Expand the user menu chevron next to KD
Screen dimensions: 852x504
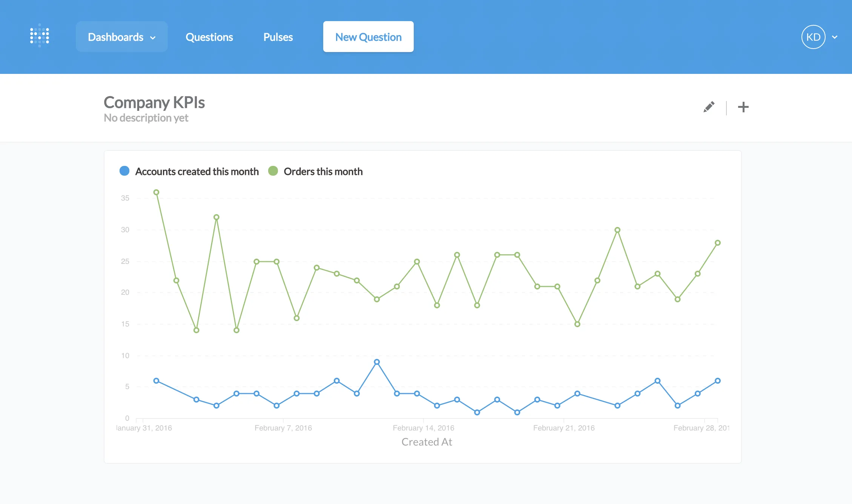(x=835, y=37)
